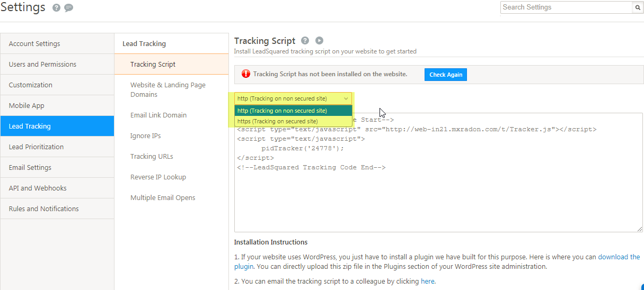The image size is (644, 290).
Task: Open the Email Settings section
Action: point(30,168)
